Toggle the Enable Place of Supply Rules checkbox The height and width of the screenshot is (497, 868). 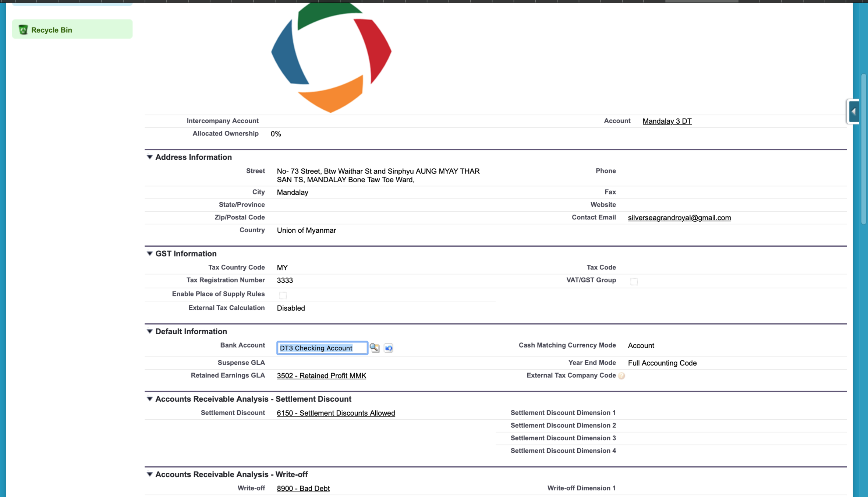click(283, 295)
